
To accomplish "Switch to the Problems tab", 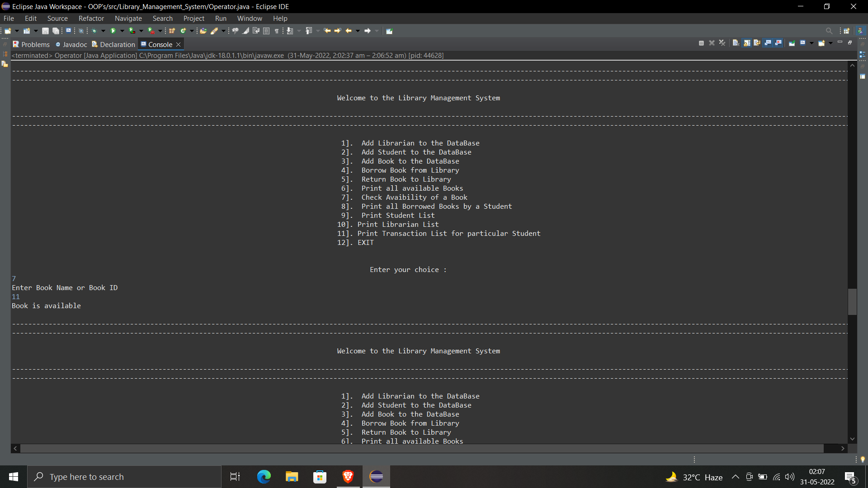I will [31, 44].
